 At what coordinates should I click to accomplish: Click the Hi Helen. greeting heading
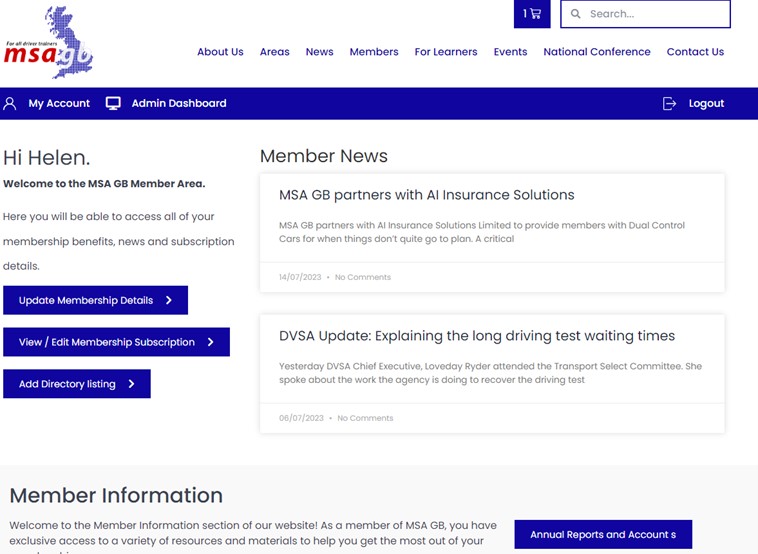point(46,158)
